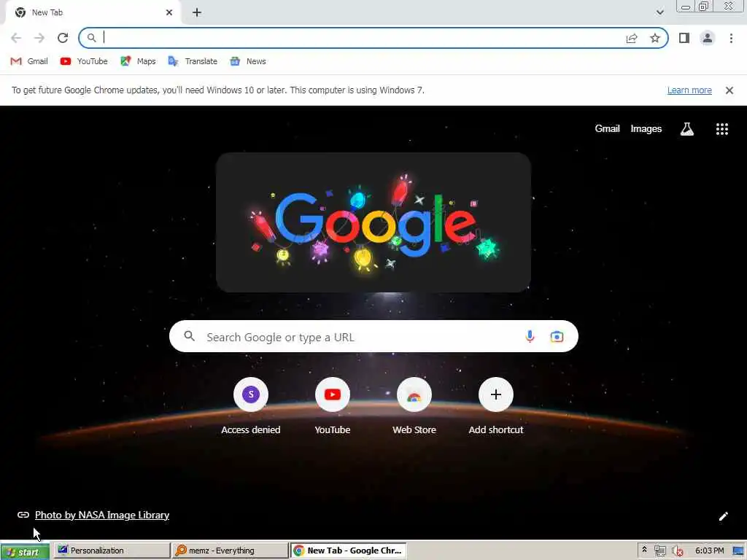Viewport: 747px width, 560px height.
Task: Open the Translate bookmark
Action: 193,61
